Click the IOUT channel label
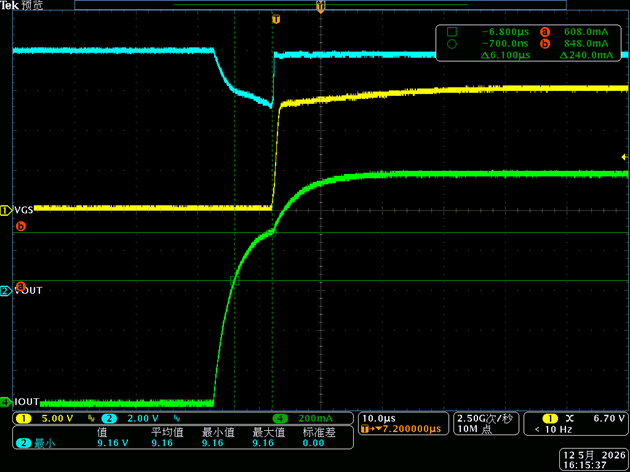 click(x=27, y=402)
